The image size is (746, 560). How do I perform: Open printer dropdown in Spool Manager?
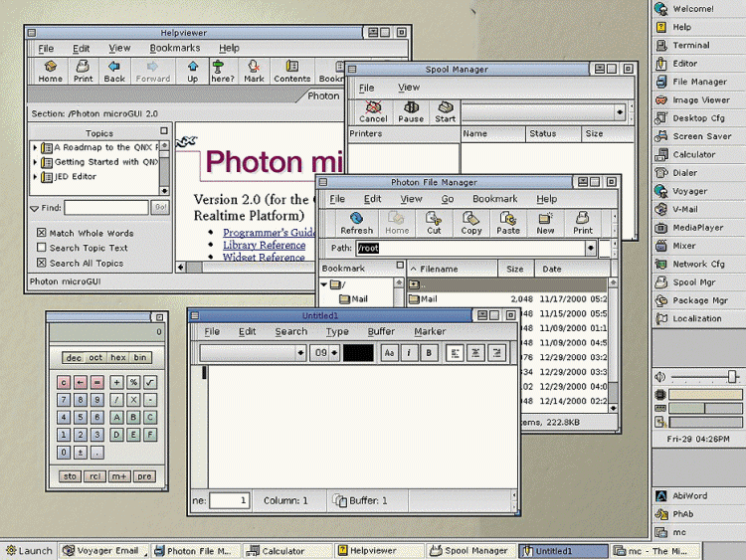(x=620, y=112)
